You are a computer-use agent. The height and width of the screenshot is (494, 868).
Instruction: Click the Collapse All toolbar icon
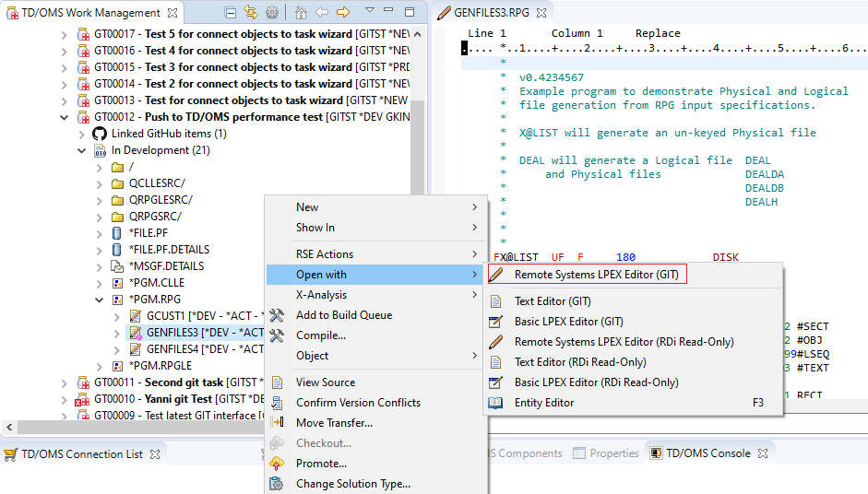[230, 13]
